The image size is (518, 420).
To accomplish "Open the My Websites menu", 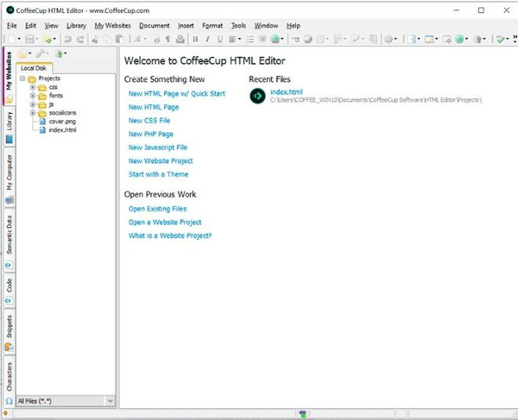I will (x=112, y=26).
